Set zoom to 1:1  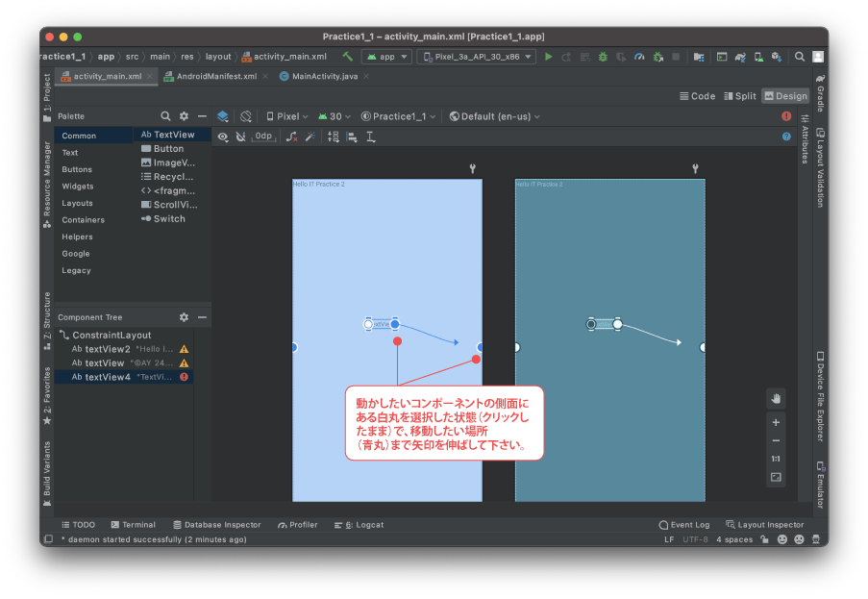pyautogui.click(x=776, y=459)
